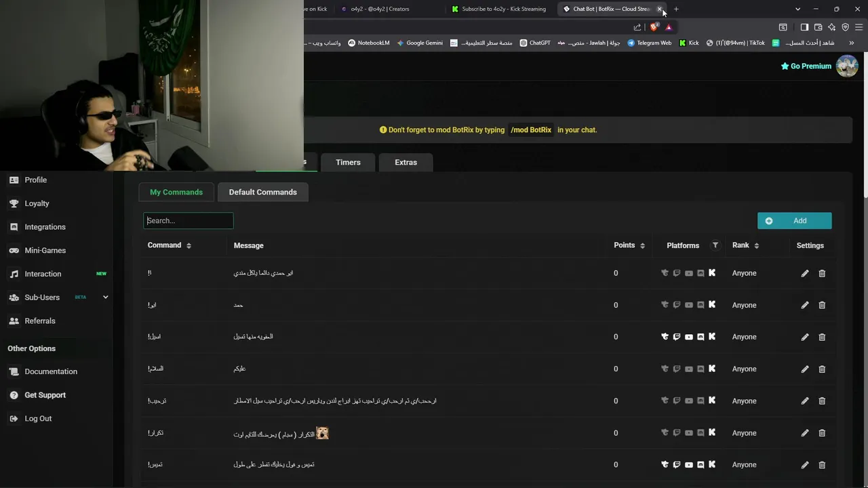Open the browser hamburger menu
The image size is (868, 488).
(859, 27)
